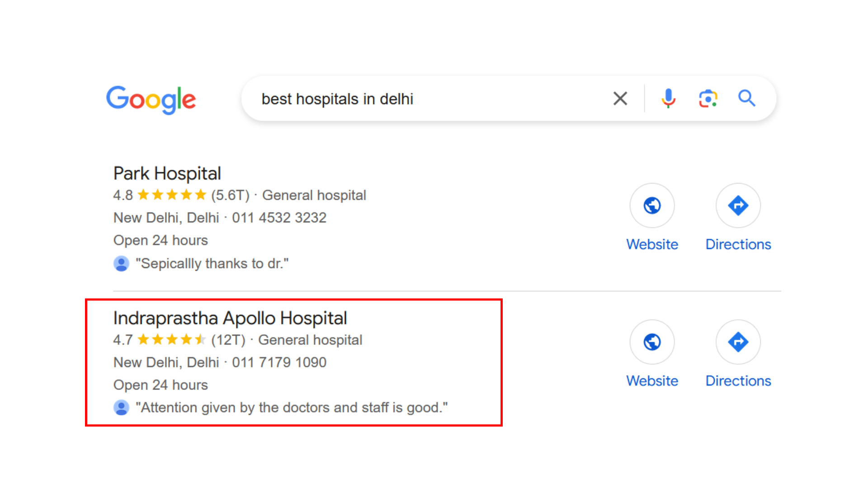
Task: Clear the search query with X icon
Action: click(x=620, y=99)
